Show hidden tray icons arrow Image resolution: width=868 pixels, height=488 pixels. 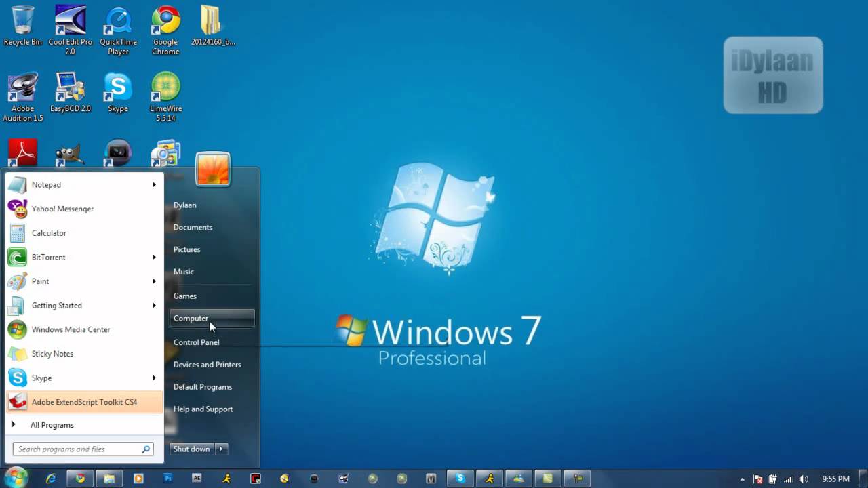pyautogui.click(x=742, y=479)
